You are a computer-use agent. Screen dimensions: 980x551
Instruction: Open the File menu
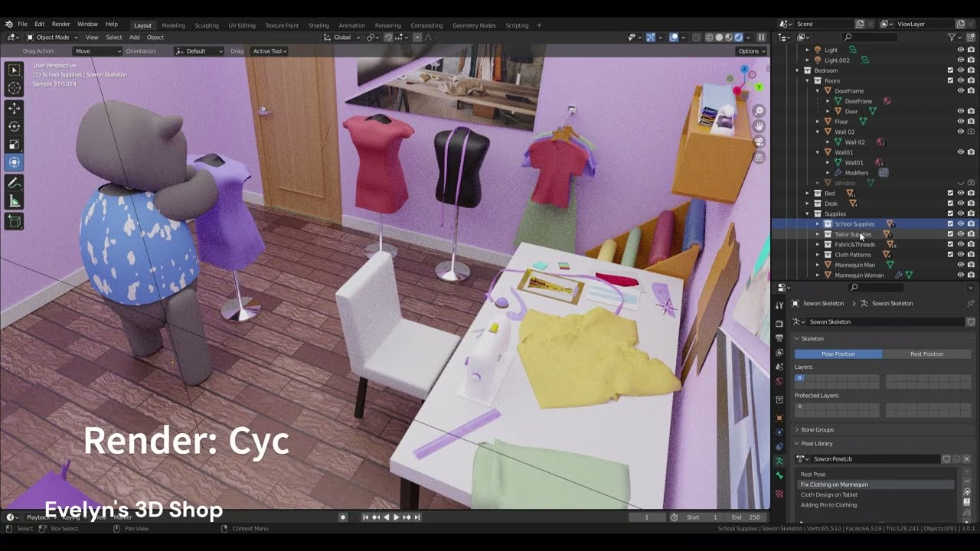point(22,24)
